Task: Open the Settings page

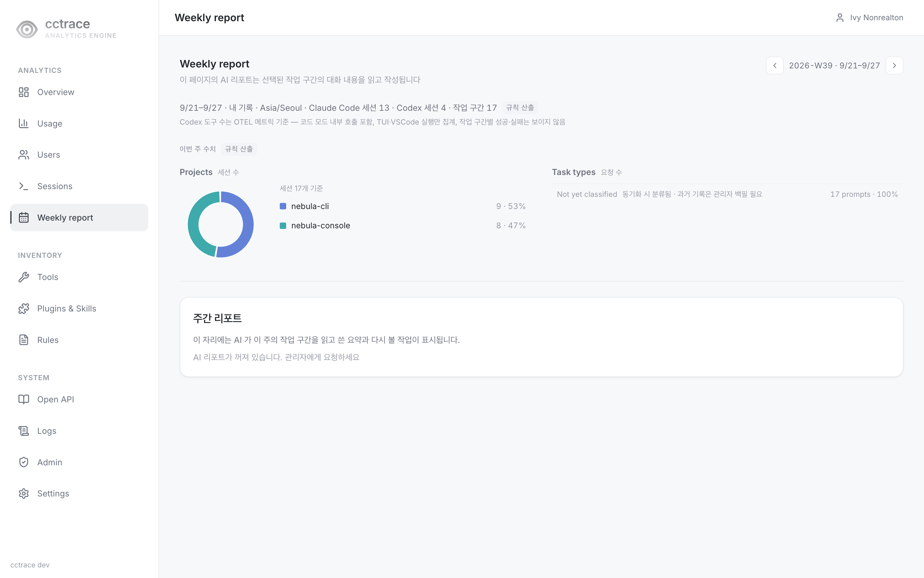Action: coord(79,494)
